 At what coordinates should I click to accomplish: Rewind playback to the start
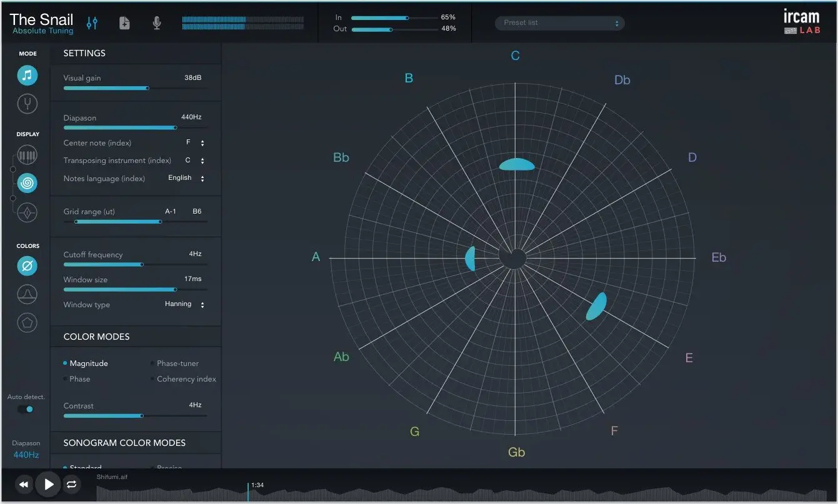24,484
